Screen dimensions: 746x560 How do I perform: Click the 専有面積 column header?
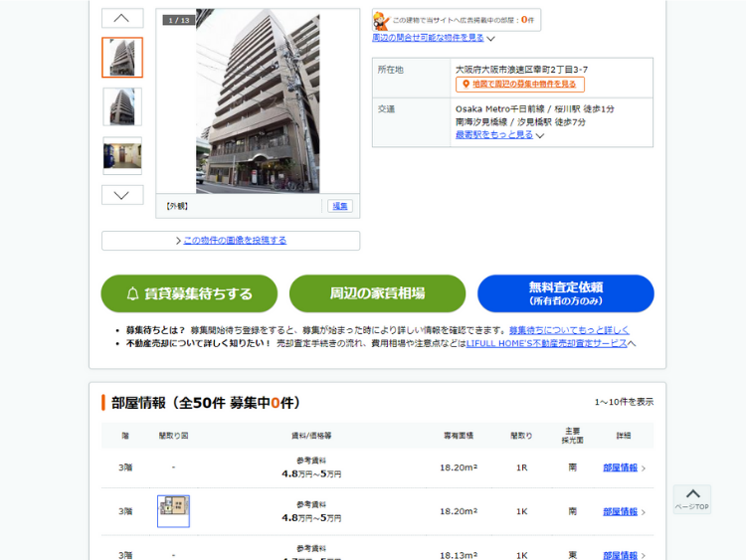pyautogui.click(x=459, y=436)
